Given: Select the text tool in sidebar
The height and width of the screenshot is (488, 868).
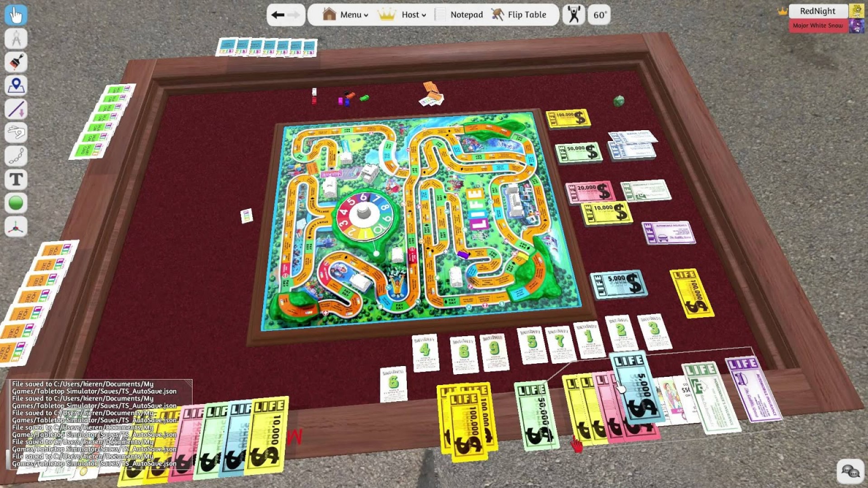Looking at the screenshot, I should (16, 180).
